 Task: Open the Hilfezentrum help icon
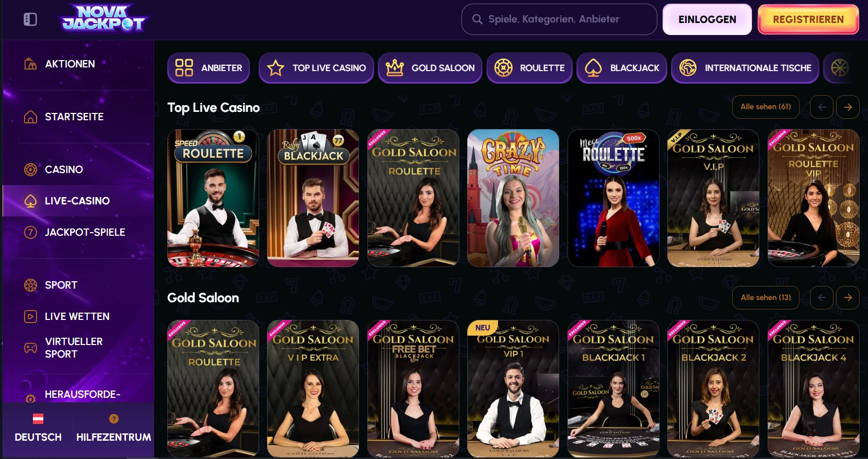pos(113,419)
